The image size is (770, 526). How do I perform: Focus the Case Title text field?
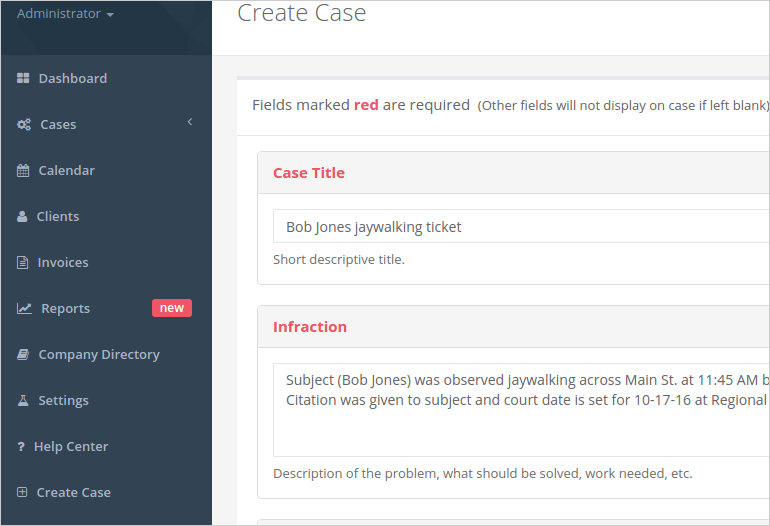click(x=520, y=227)
